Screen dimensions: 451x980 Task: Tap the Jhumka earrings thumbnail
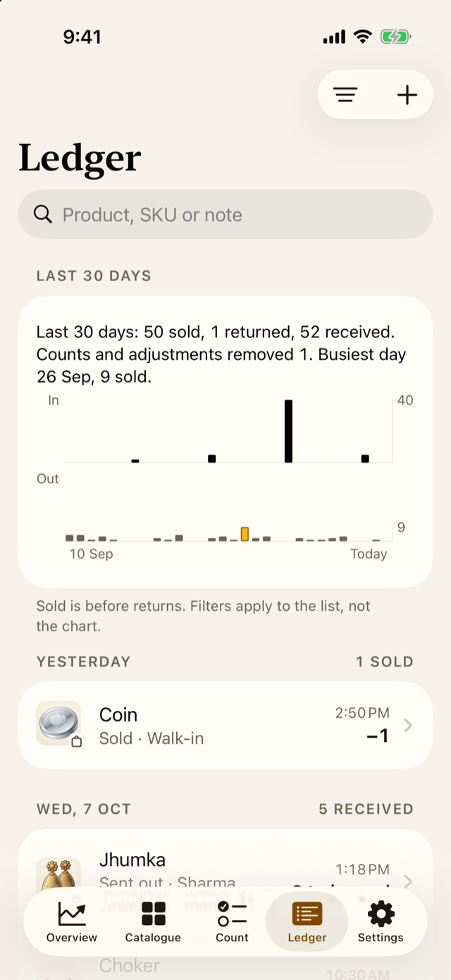pyautogui.click(x=58, y=876)
